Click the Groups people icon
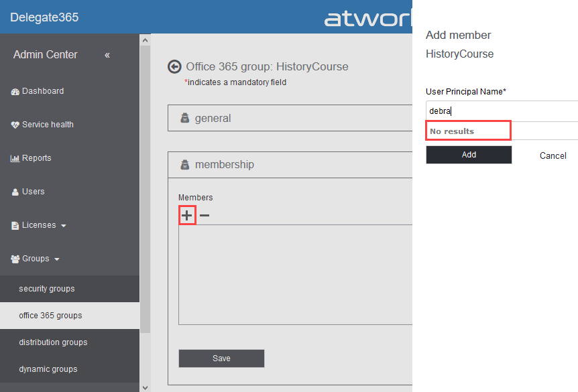This screenshot has width=578, height=392. pyautogui.click(x=15, y=259)
